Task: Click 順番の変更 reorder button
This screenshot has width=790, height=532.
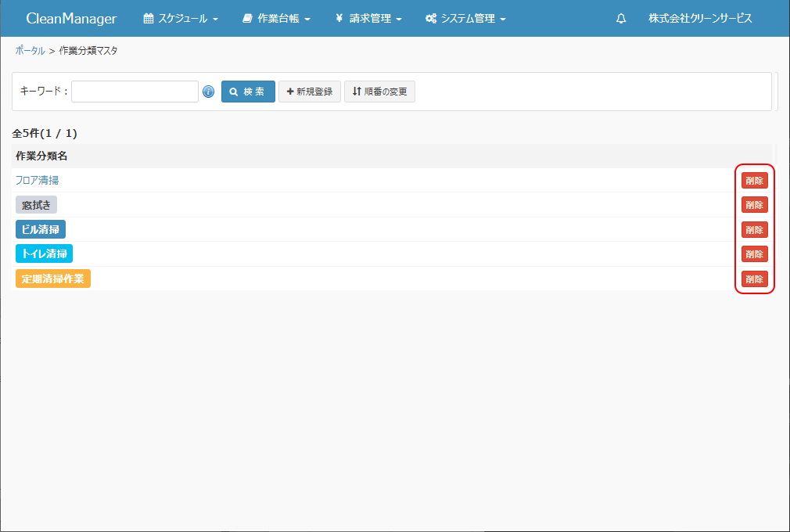Action: coord(379,92)
